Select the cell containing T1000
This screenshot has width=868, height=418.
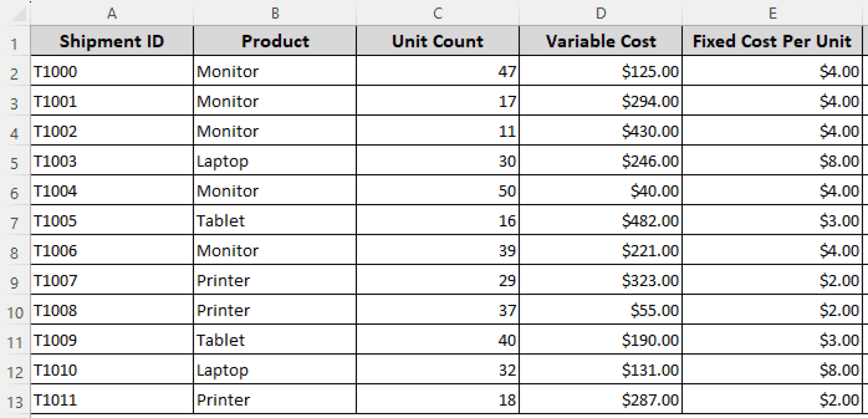(112, 71)
